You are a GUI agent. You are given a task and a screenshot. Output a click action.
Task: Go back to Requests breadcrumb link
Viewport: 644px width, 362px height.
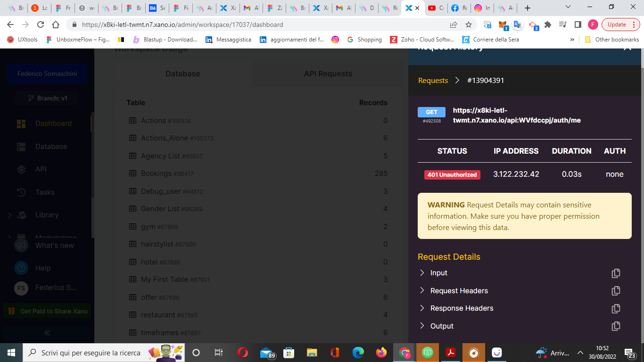point(433,81)
